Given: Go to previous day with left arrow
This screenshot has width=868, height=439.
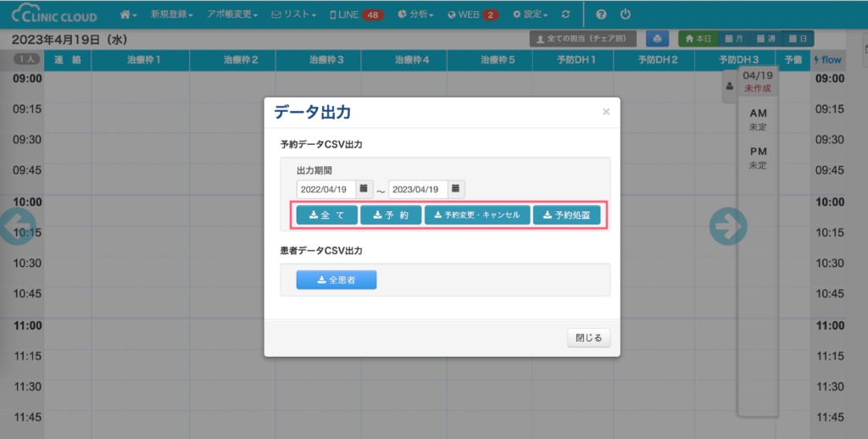Looking at the screenshot, I should click(x=10, y=227).
